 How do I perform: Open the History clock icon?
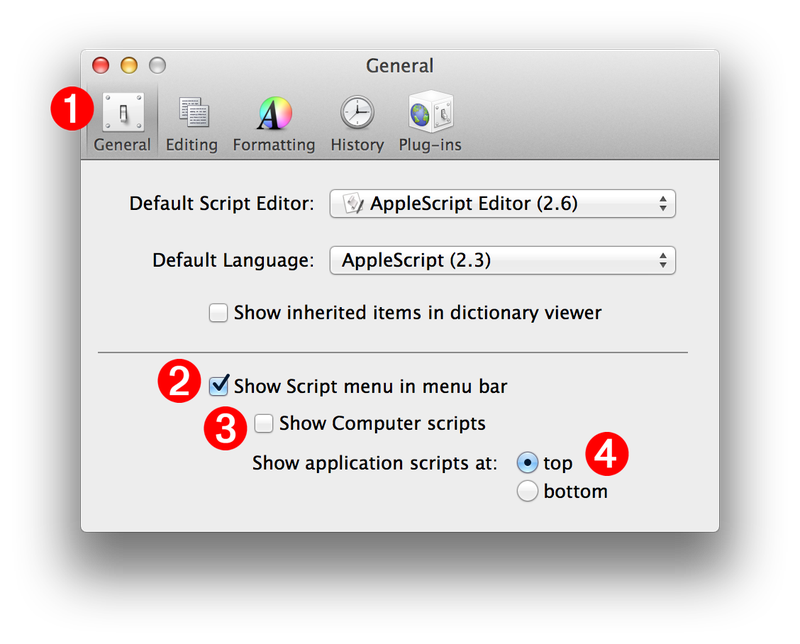(x=356, y=113)
